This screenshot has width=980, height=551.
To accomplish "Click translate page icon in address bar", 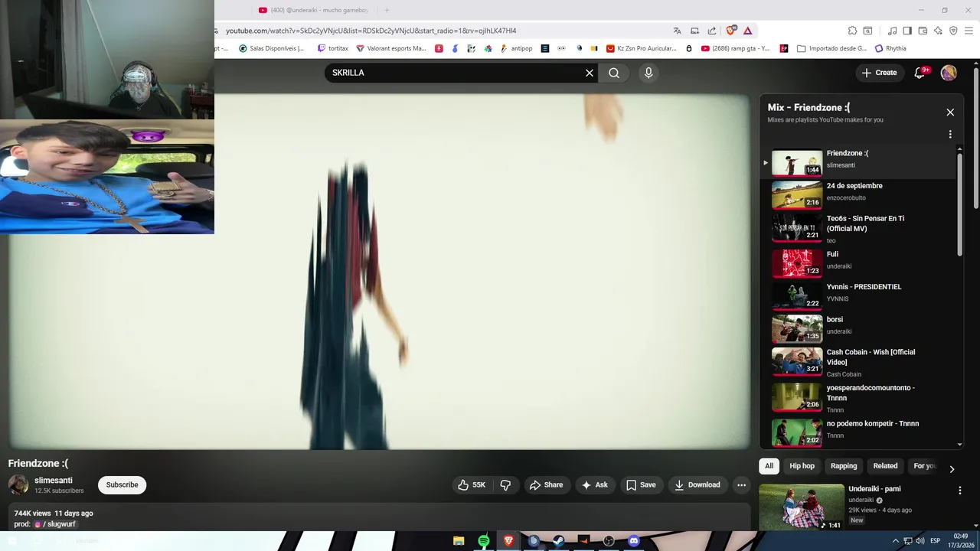I will [x=677, y=31].
